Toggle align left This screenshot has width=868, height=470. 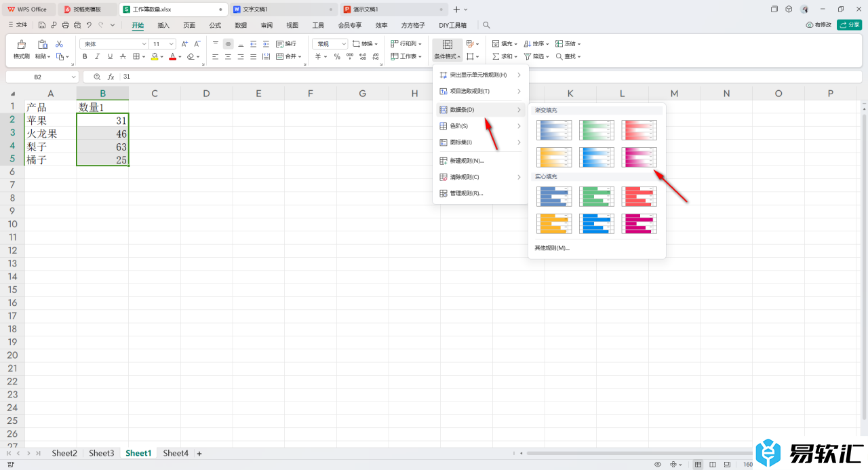pos(216,56)
